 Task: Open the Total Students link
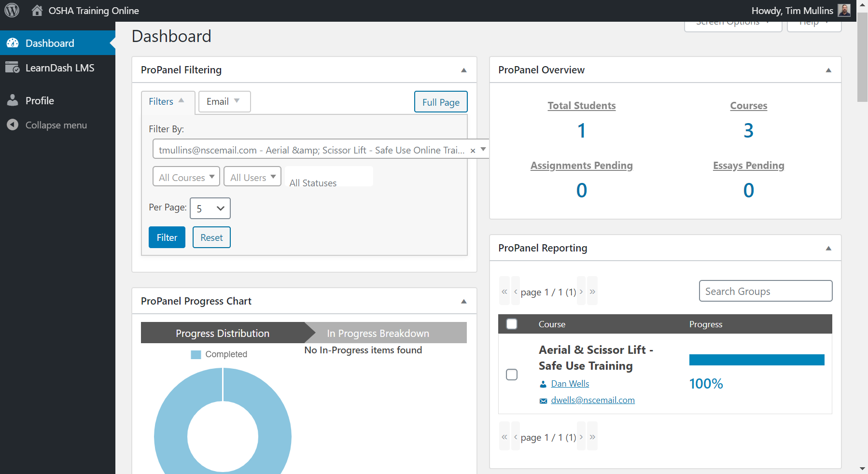582,106
